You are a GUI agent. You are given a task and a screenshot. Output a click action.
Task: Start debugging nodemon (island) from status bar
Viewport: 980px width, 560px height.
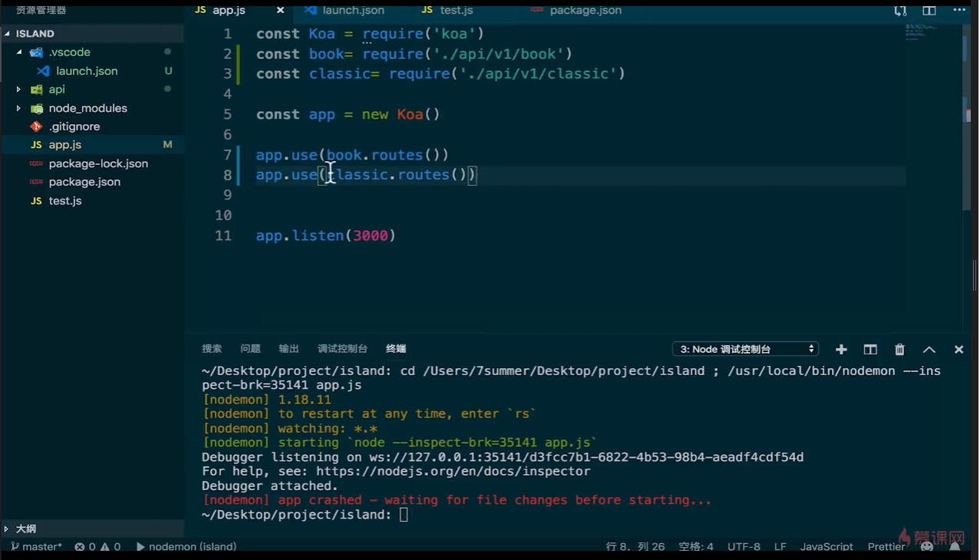point(186,547)
